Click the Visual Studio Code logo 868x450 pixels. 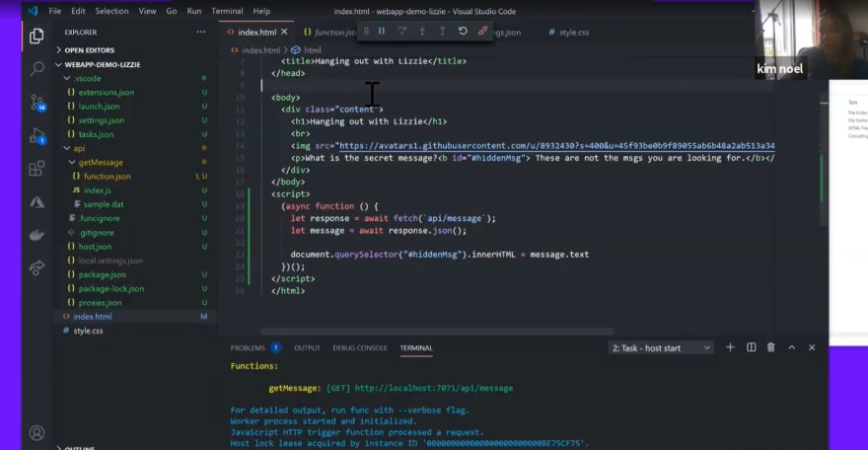33,11
